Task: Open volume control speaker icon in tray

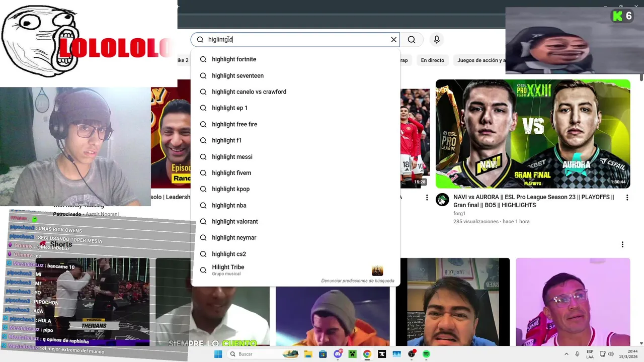Action: tap(611, 354)
